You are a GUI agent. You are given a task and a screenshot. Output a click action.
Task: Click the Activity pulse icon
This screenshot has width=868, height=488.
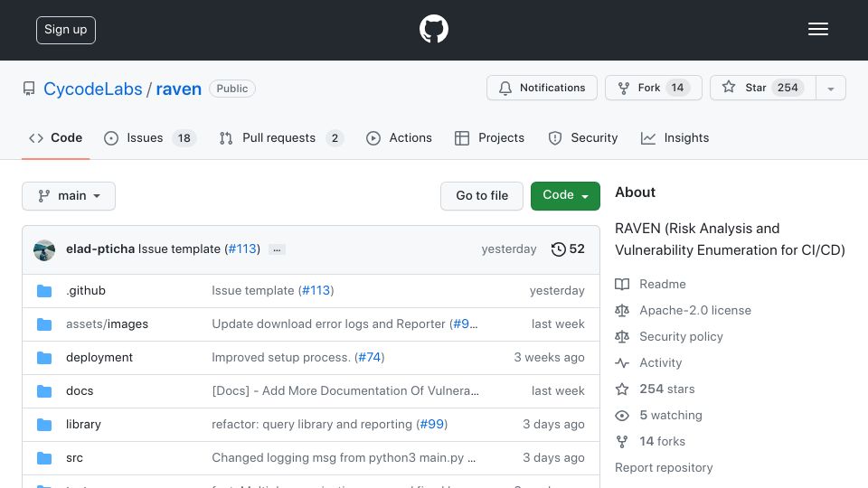[x=622, y=363]
